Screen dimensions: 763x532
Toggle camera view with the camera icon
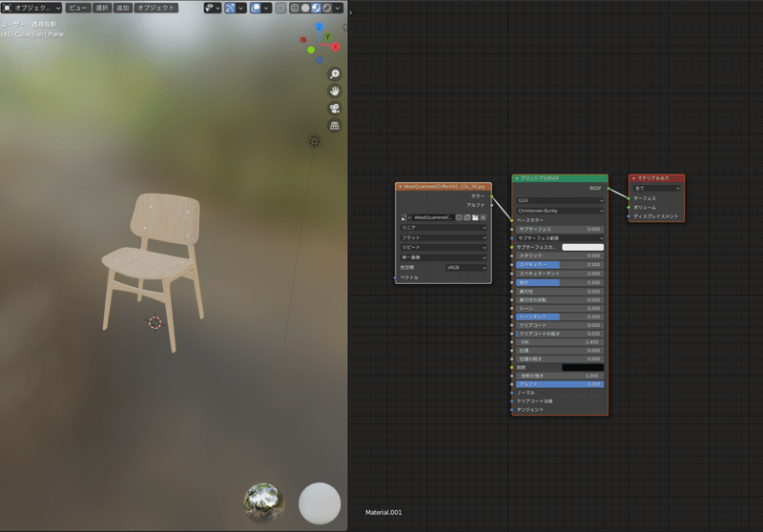coord(335,108)
